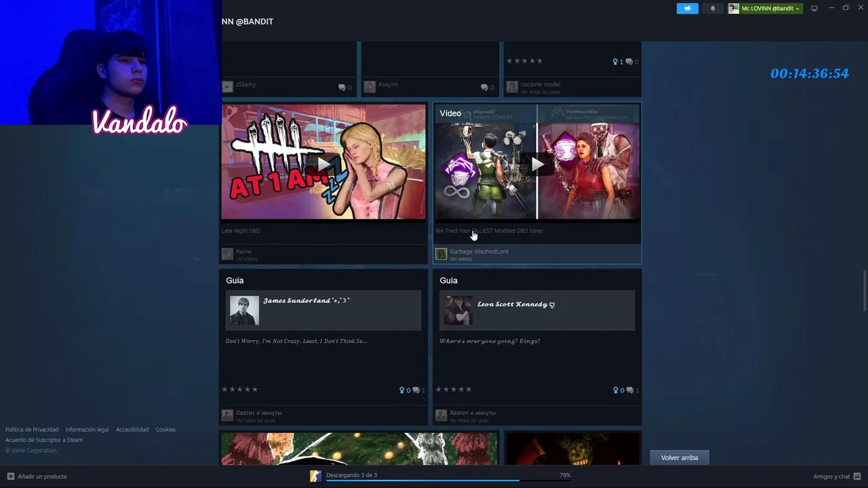The image size is (868, 488).
Task: Open downloads via the progress bar
Action: [x=448, y=481]
